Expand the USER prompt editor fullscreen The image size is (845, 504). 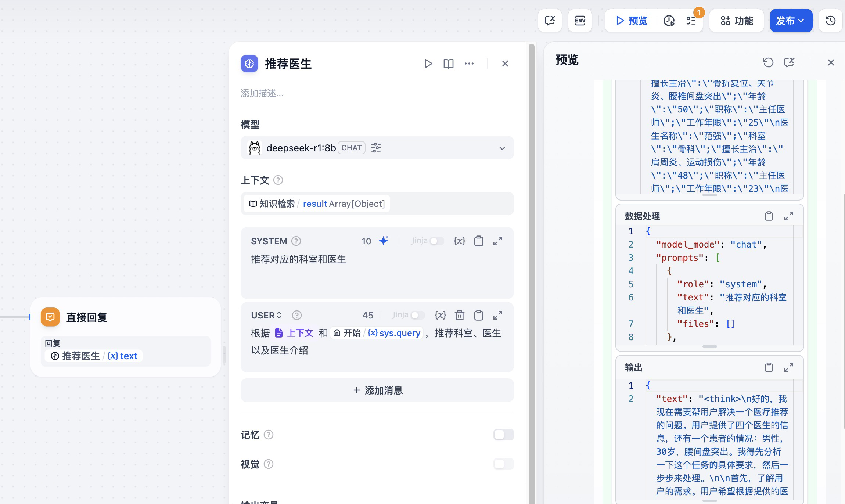point(497,315)
